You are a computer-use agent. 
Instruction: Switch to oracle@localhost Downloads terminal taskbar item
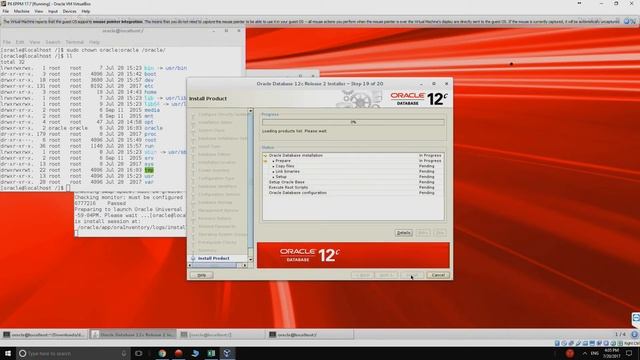44,335
